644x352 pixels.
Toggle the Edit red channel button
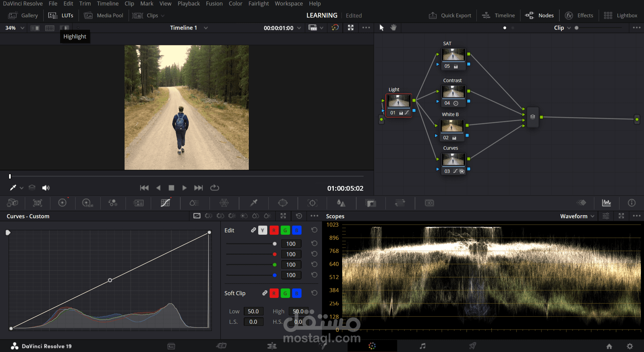click(274, 230)
